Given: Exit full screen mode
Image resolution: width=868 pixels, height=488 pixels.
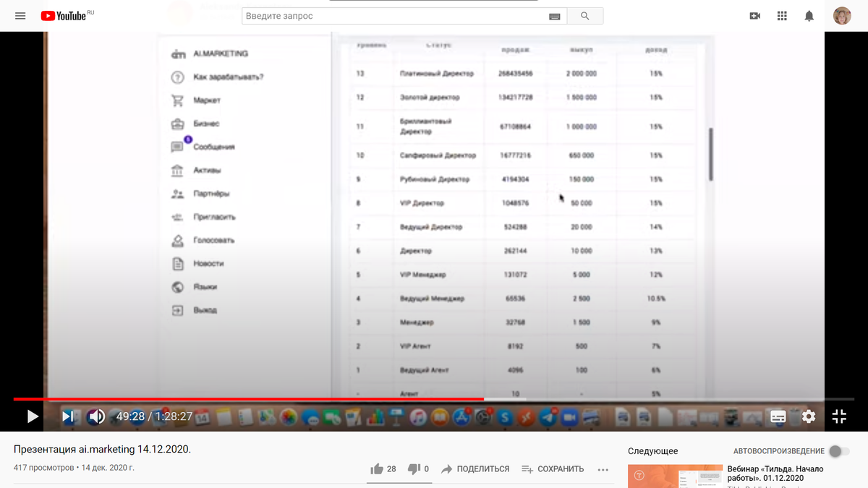Looking at the screenshot, I should [839, 416].
